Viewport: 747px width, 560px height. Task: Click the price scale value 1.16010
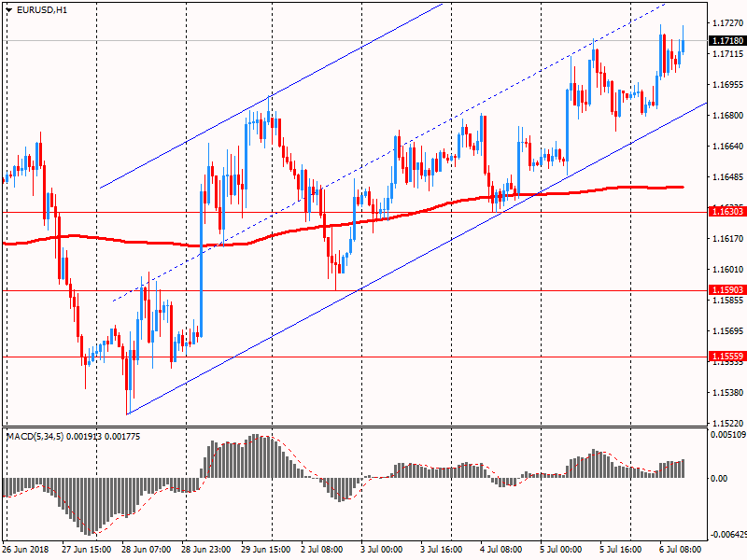coord(728,270)
